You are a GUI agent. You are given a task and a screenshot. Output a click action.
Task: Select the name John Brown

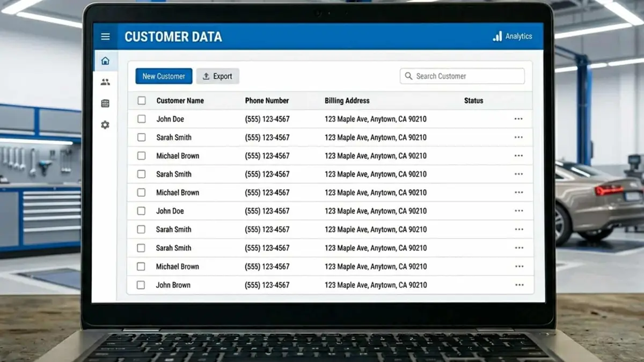pyautogui.click(x=173, y=285)
